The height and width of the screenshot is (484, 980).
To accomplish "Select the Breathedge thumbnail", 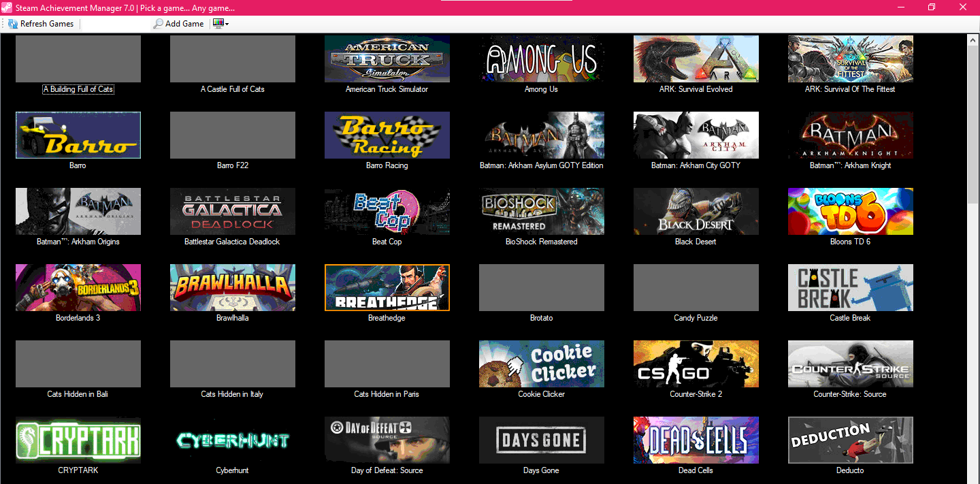I will [387, 288].
